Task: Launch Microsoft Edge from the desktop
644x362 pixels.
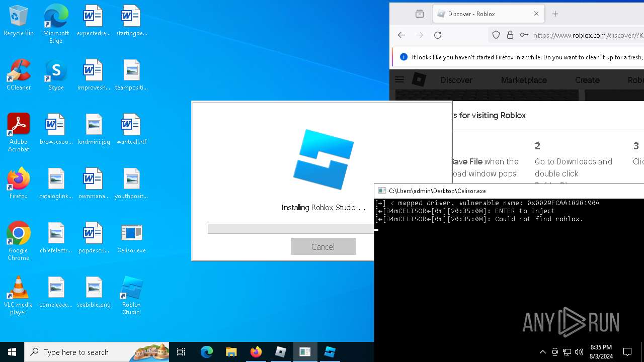Action: click(56, 24)
